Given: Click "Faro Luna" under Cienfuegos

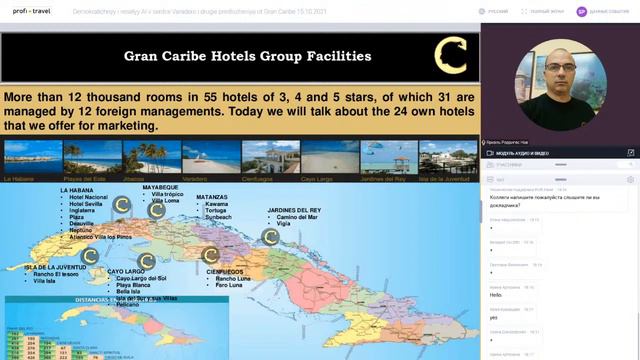Looking at the screenshot, I should coord(229,285).
